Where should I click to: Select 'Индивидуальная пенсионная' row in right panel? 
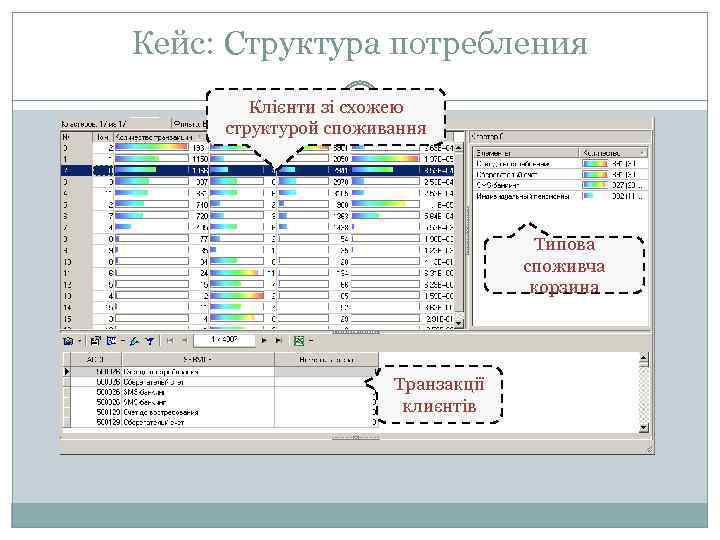561,196
